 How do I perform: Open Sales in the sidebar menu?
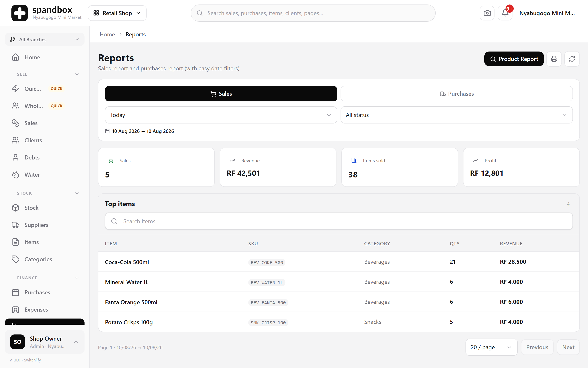[45, 123]
